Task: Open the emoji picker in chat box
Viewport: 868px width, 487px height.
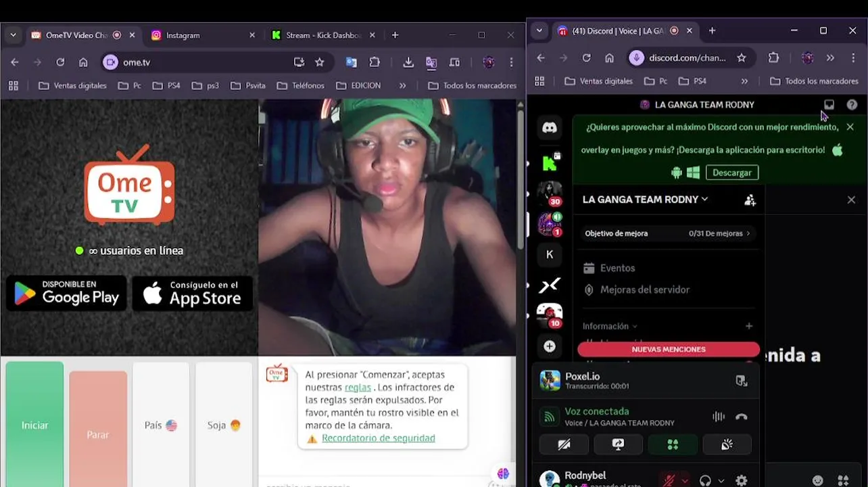Action: pyautogui.click(x=818, y=480)
